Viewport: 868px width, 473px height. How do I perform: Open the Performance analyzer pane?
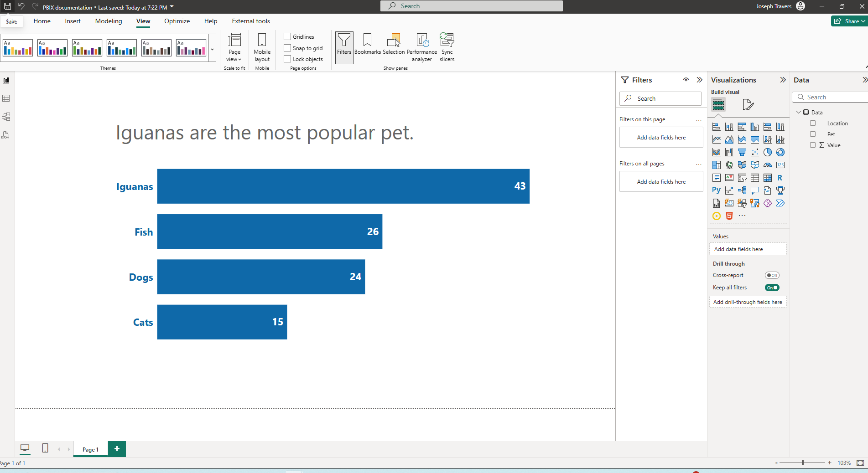click(421, 47)
